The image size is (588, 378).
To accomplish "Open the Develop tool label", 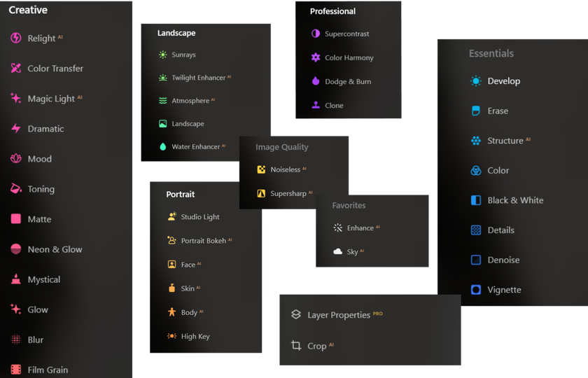I will 503,81.
